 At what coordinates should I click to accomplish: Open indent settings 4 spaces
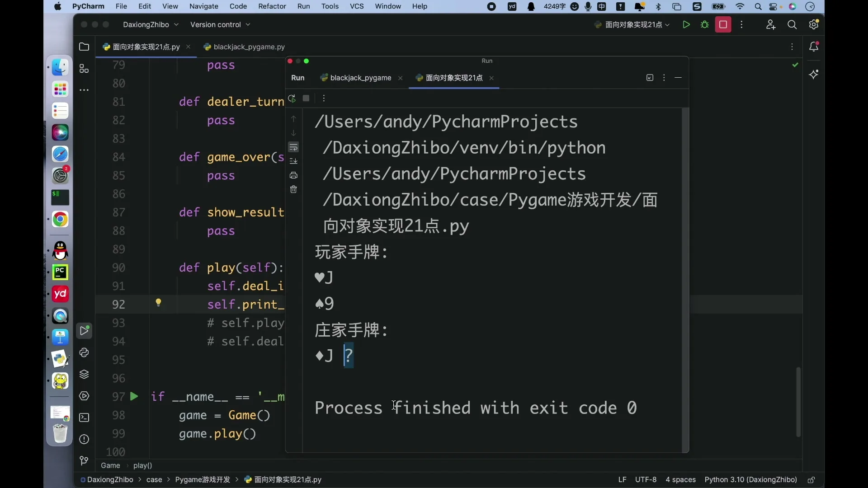click(x=681, y=480)
